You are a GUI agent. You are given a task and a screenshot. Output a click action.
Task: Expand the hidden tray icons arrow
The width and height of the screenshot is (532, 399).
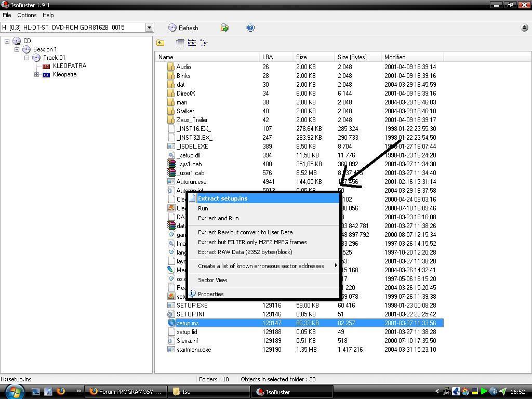[x=437, y=392]
